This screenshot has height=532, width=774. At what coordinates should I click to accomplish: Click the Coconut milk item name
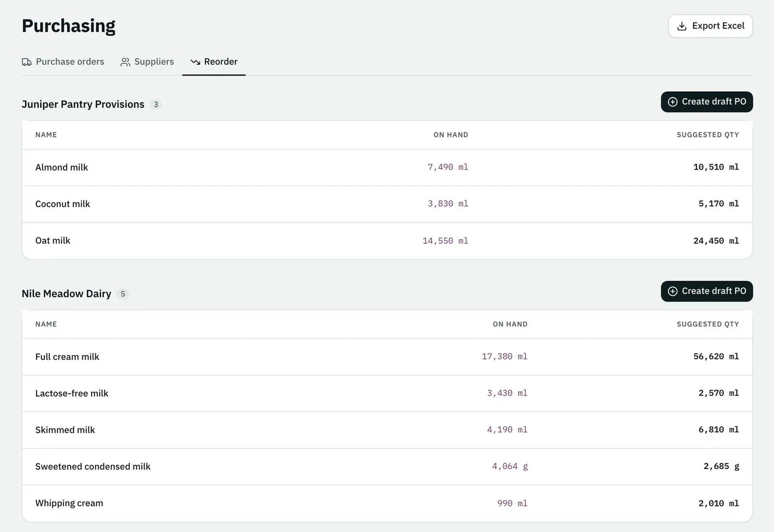[x=62, y=204]
